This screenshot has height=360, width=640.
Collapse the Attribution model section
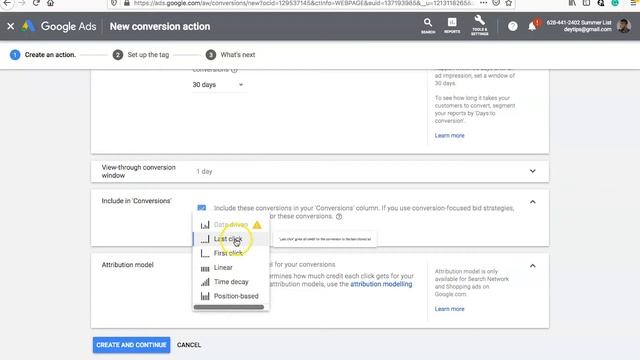pyautogui.click(x=533, y=266)
